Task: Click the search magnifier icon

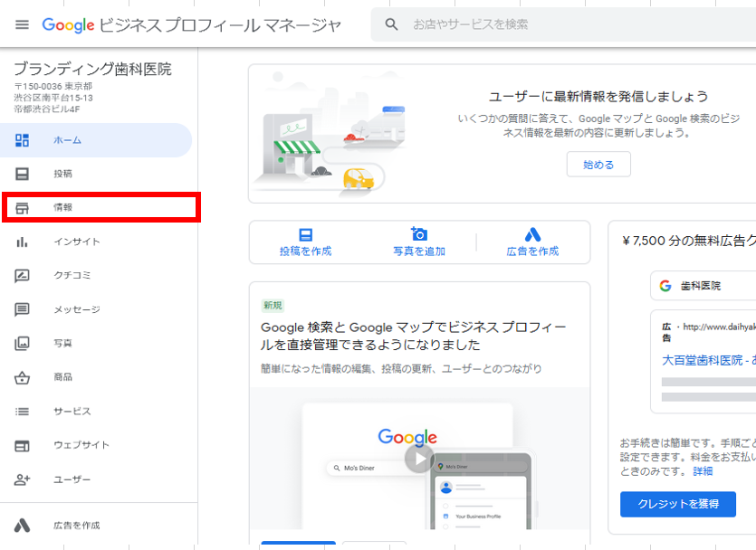Action: [391, 24]
